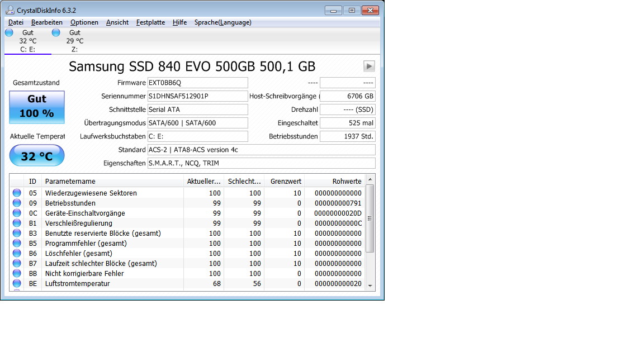Click the SMART list scrollbar thumb
Viewport: 644px width, 362px height.
370,218
